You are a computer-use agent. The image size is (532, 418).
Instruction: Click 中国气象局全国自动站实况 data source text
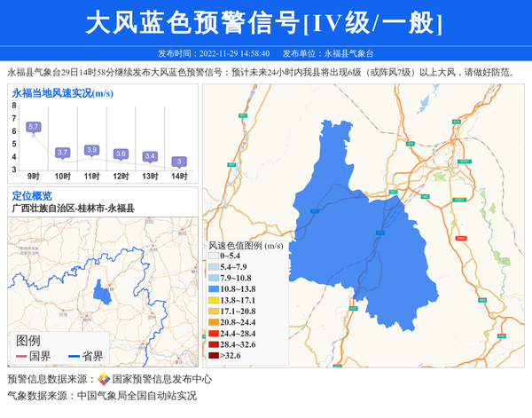(137, 396)
